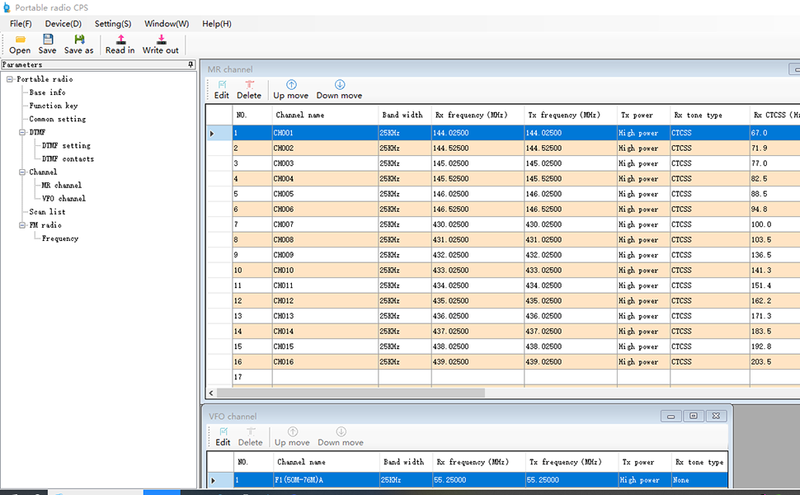Click Up move in the MR channel toolbar
Viewport: 800px width, 495px height.
click(291, 90)
